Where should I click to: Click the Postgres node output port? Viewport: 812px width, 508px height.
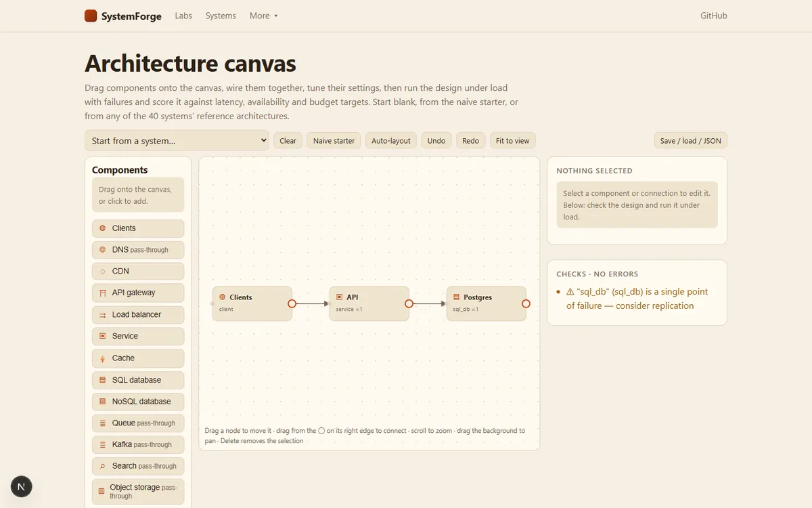(x=526, y=303)
